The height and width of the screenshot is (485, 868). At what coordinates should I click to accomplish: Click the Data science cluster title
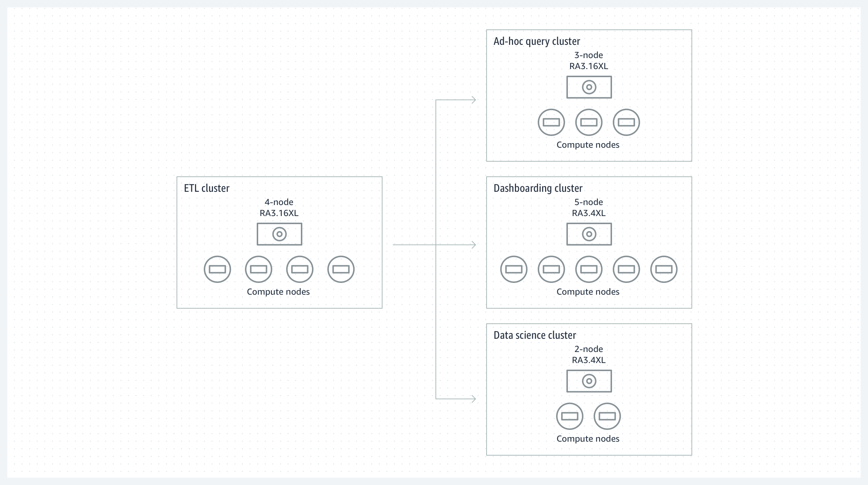[x=535, y=335]
